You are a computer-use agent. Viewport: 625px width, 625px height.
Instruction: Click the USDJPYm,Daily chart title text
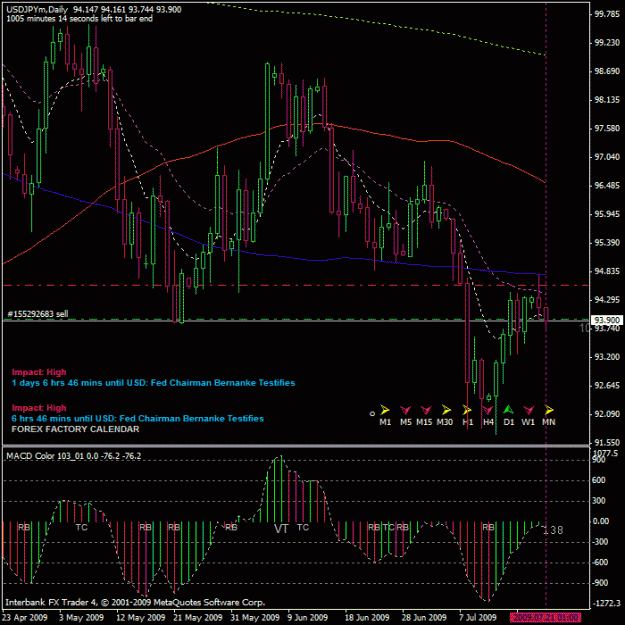click(37, 9)
